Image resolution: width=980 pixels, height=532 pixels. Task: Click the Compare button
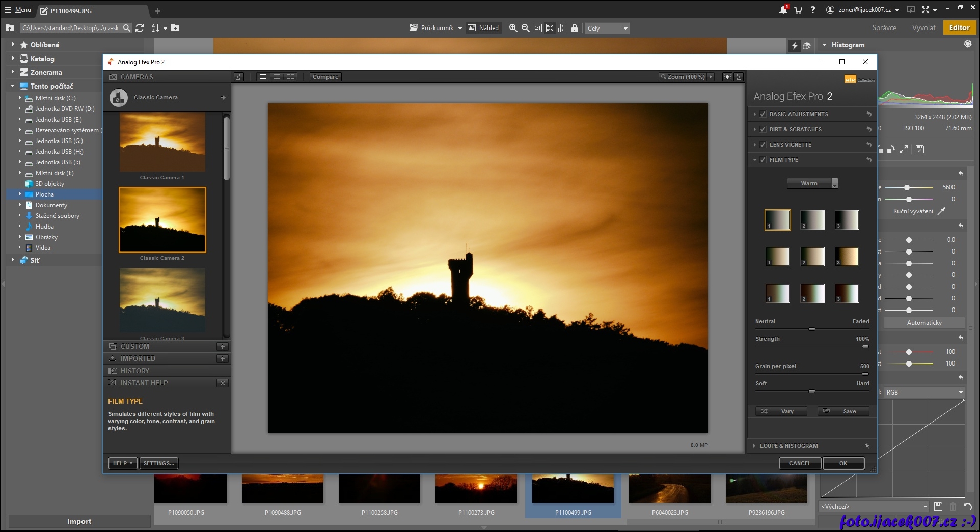[325, 77]
